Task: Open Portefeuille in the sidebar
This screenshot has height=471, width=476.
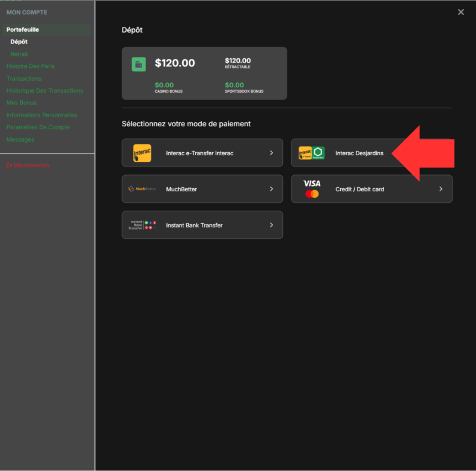Action: point(23,29)
